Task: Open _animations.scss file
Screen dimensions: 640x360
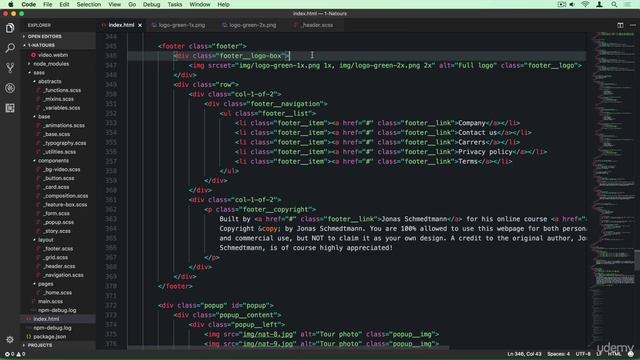Action: coord(64,126)
